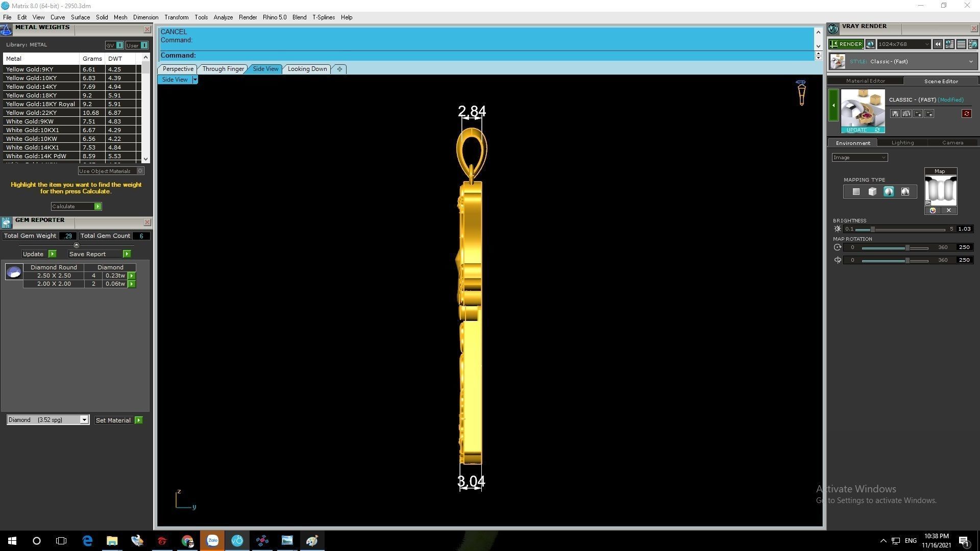
Task: Click UPDATE on the scene thumbnail
Action: 863,130
